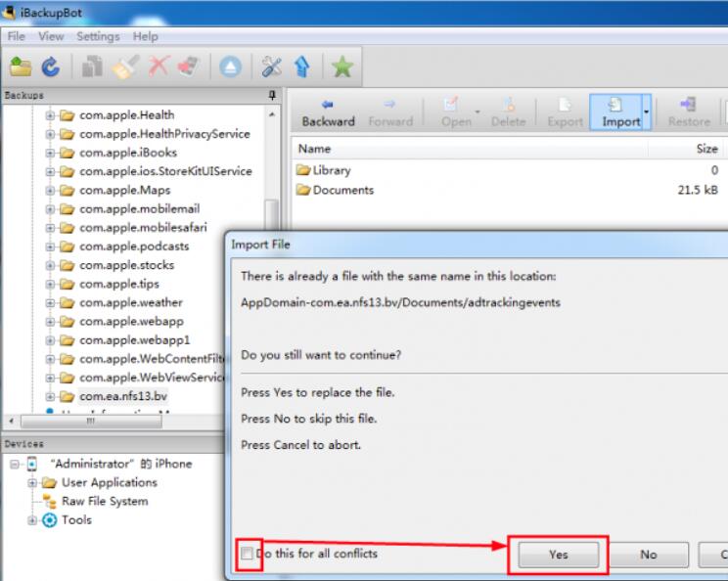Select com.apple.webapp1 folder
The image size is (728, 581).
pyautogui.click(x=135, y=340)
